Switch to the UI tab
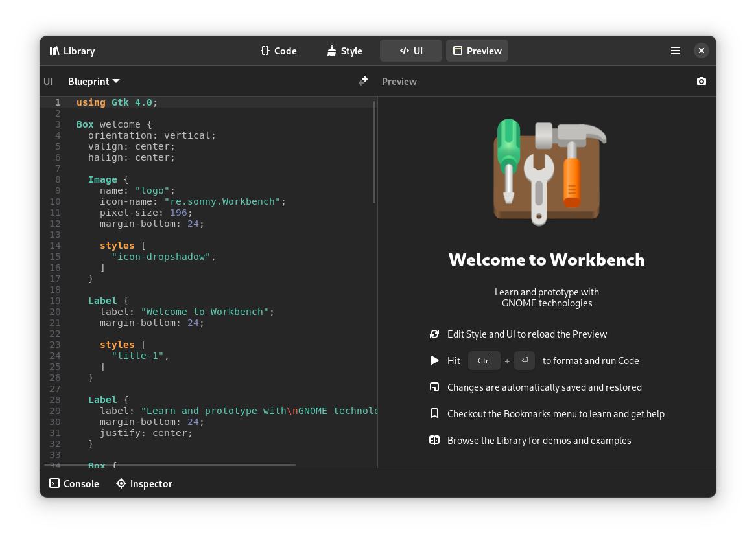 (410, 50)
